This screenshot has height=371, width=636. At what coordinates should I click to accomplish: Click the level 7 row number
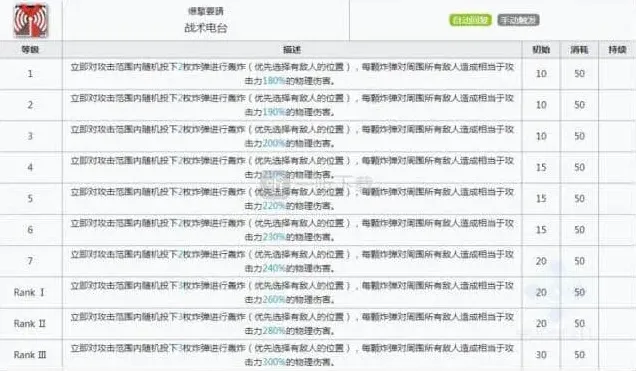click(30, 261)
